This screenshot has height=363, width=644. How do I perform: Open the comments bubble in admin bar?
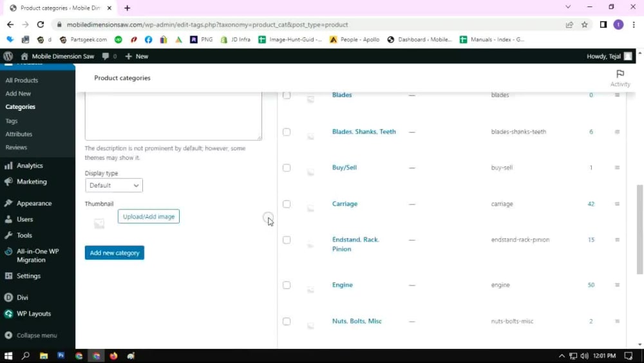pyautogui.click(x=109, y=56)
